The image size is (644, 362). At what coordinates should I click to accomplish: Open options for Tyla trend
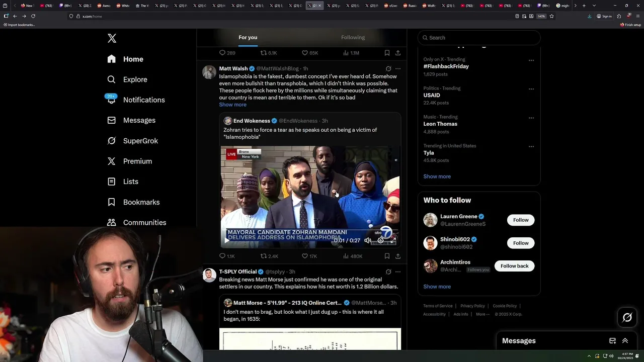tap(531, 147)
